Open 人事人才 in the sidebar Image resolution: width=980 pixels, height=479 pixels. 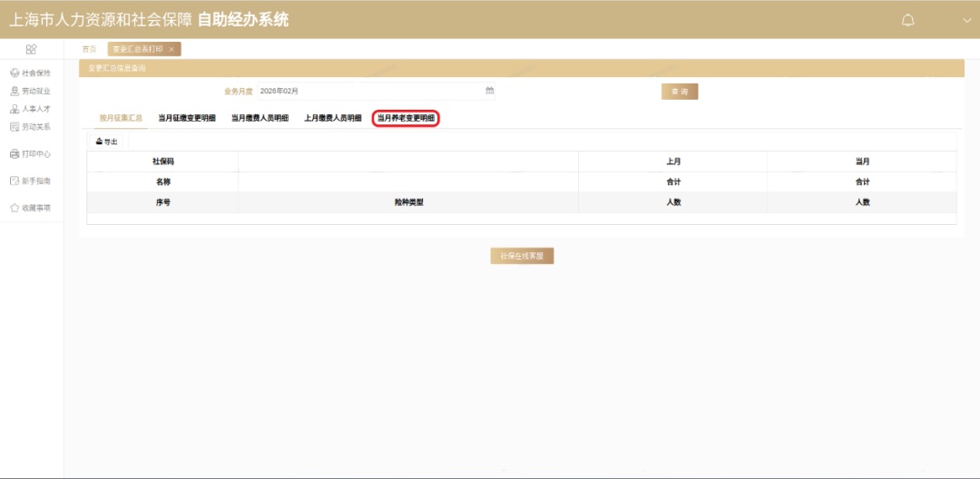31,109
